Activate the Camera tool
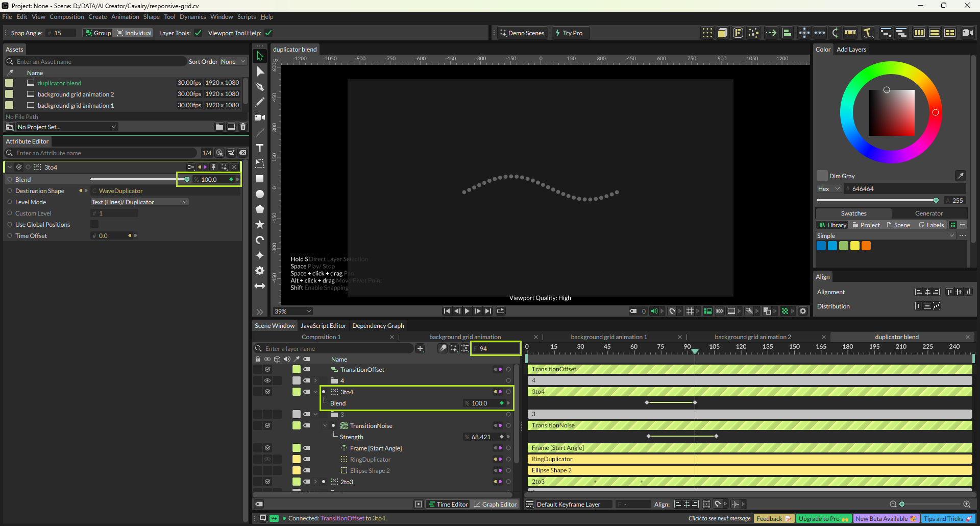This screenshot has width=980, height=526. [x=260, y=117]
